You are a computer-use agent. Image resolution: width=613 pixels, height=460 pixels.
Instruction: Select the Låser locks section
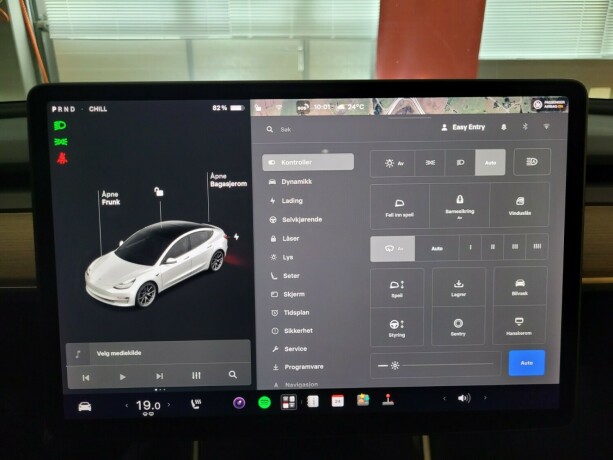point(285,238)
